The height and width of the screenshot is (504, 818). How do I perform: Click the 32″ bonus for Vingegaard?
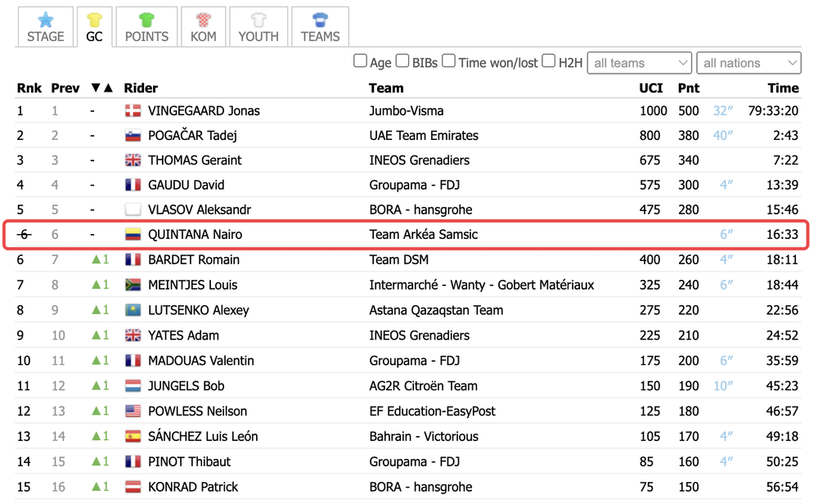[x=723, y=110]
